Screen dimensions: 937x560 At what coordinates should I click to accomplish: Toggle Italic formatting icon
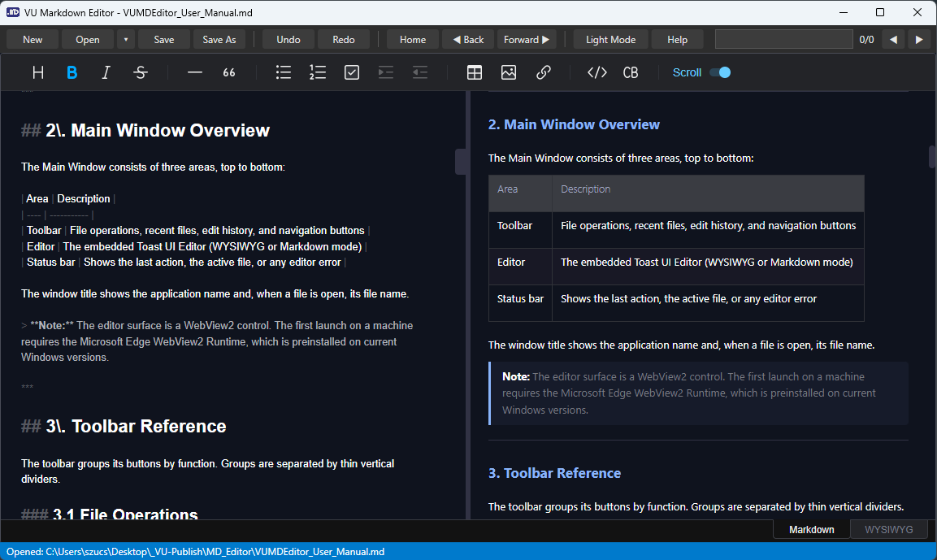tap(106, 72)
